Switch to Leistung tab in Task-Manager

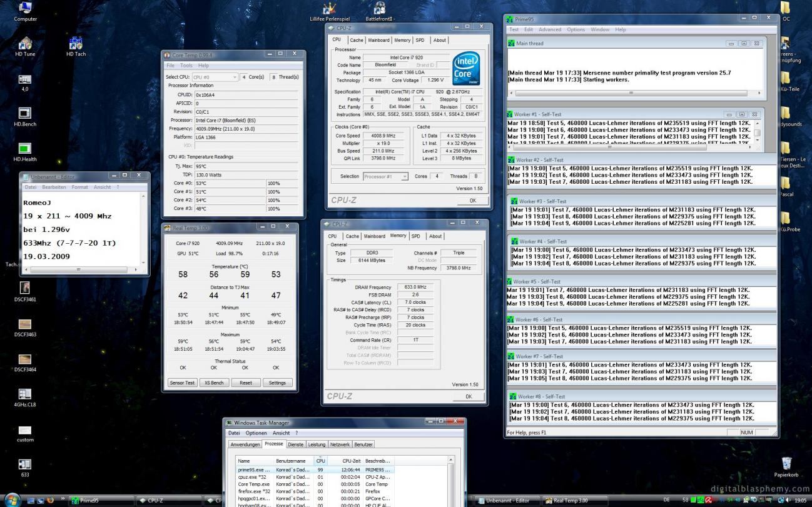click(317, 444)
